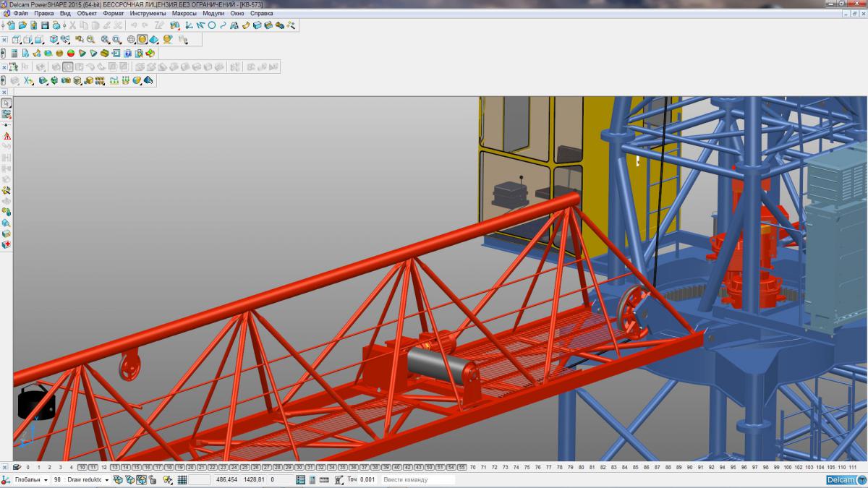Click the selection arrow tool in the left sidebar

click(7, 103)
